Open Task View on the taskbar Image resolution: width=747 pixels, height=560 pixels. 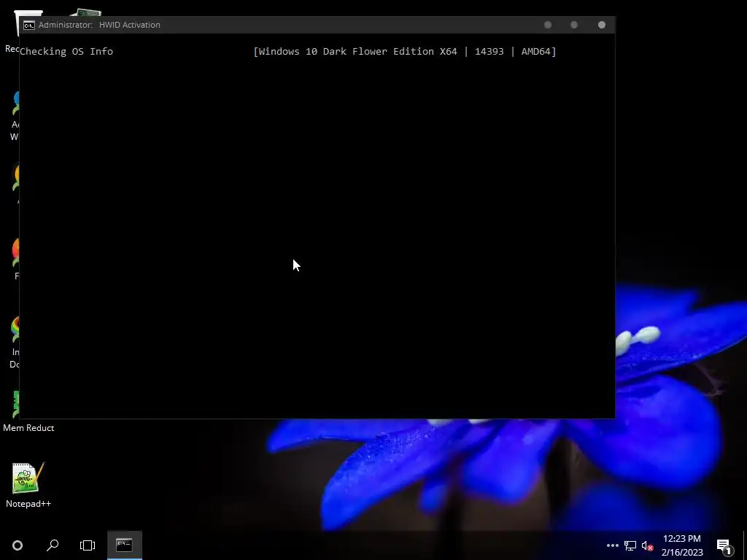coord(88,545)
